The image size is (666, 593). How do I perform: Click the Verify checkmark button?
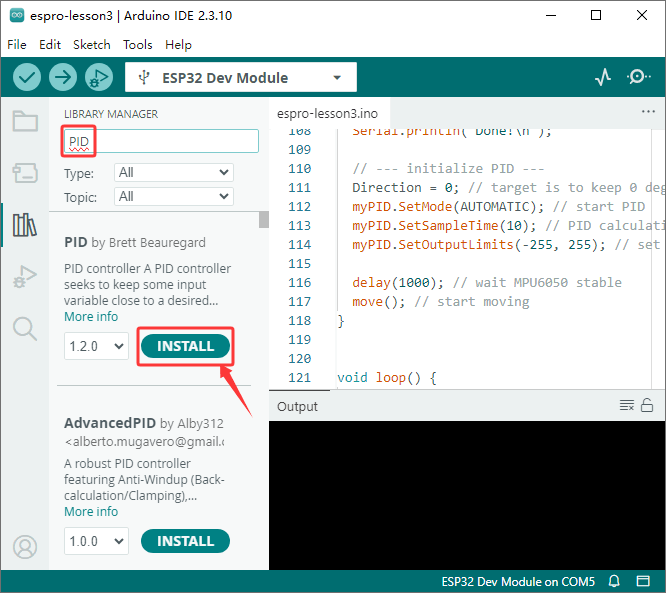click(27, 77)
